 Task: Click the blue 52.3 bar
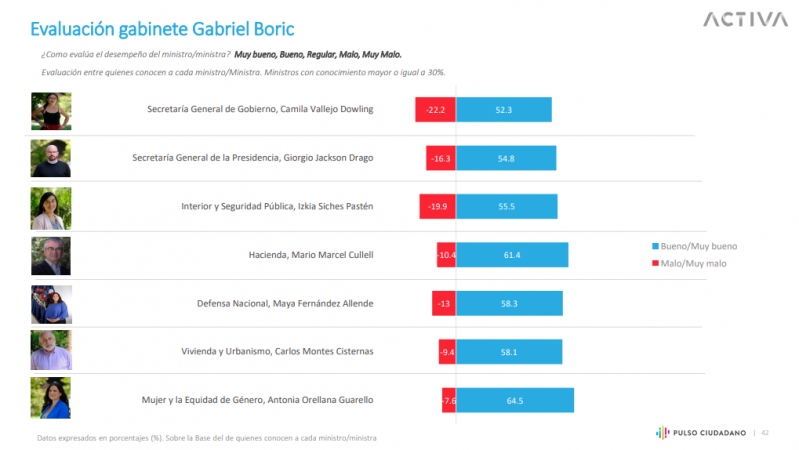(x=504, y=109)
